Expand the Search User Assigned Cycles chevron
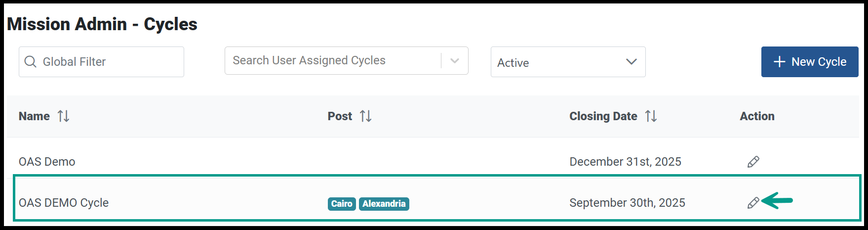 [x=455, y=61]
